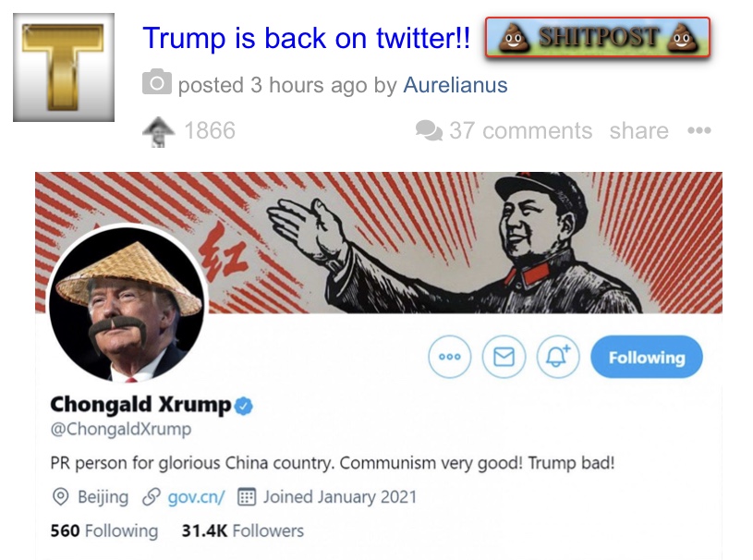This screenshot has height=560, width=753.
Task: Open the 31.4K Followers list
Action: (x=242, y=530)
